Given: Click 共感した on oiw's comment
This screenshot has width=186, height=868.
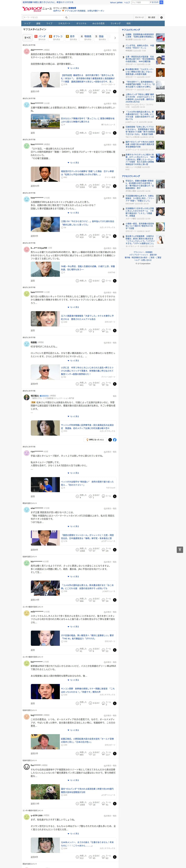Looking at the screenshot, I should tap(81, 550).
